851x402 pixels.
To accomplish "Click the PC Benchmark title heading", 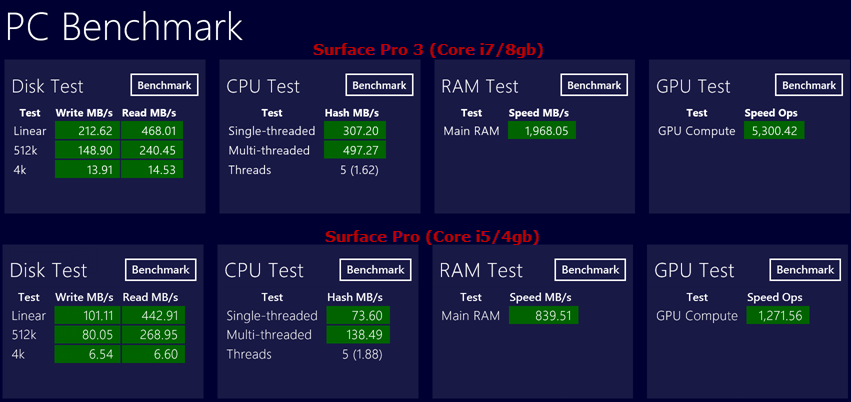I will coord(125,25).
